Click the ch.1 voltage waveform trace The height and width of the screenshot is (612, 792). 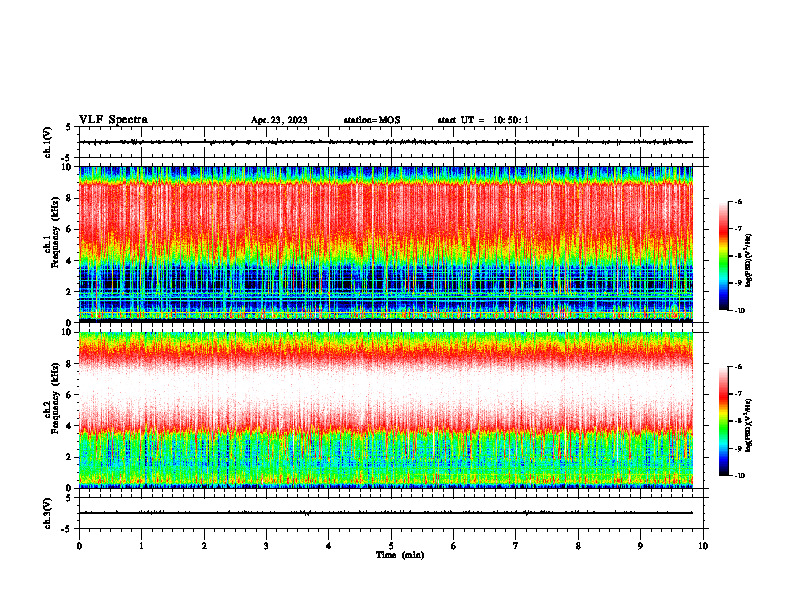coord(386,142)
